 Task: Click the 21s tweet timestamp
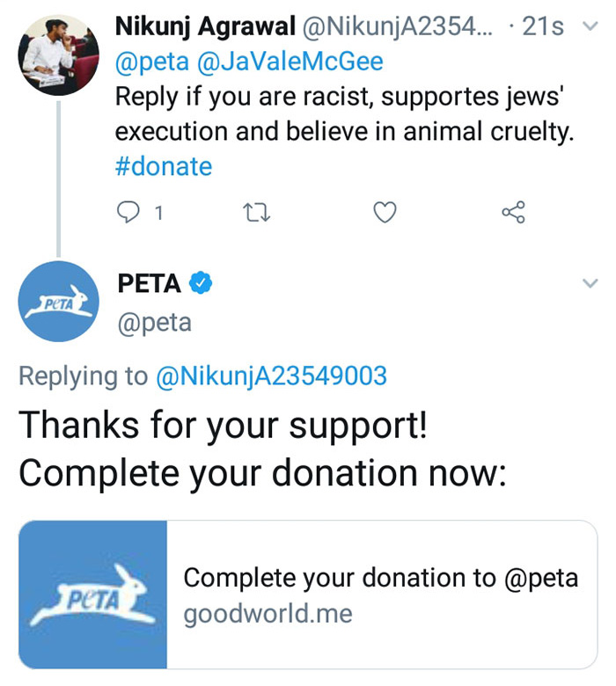click(x=541, y=26)
